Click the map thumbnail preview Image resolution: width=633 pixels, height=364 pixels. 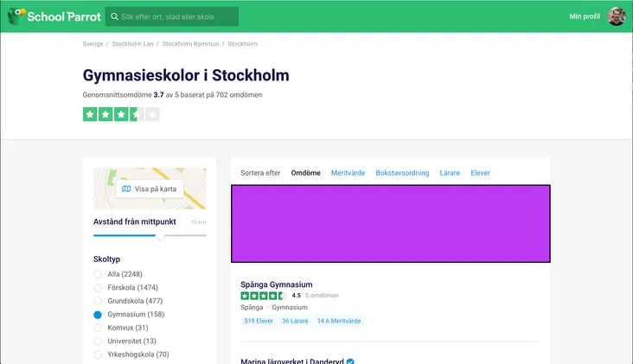coord(150,188)
